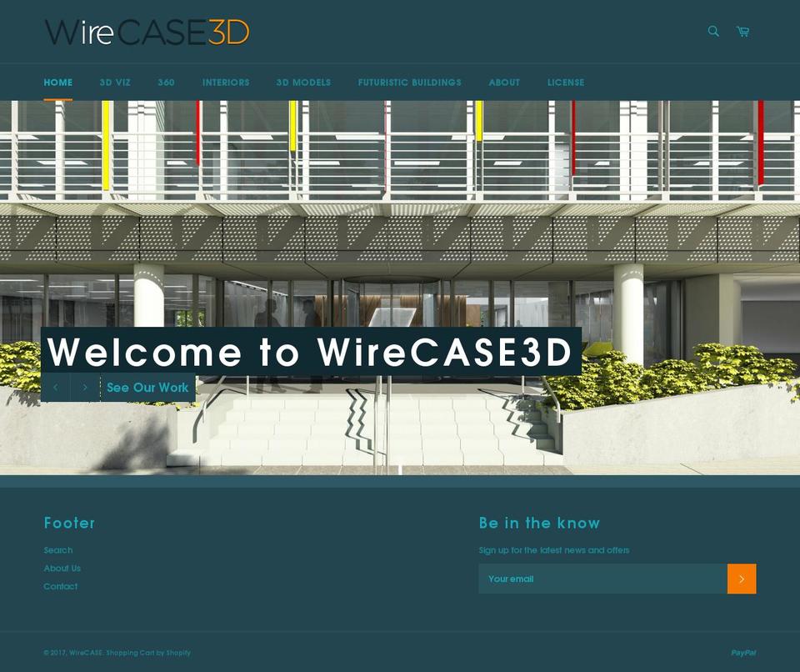Click the PayPal payment icon
Image resolution: width=800 pixels, height=672 pixels.
743,653
